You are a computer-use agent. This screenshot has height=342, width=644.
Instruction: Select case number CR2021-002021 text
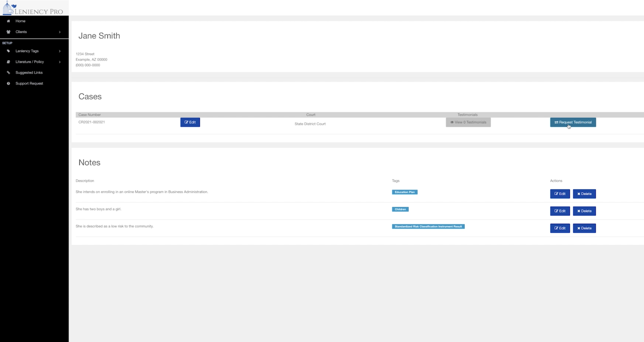pos(92,122)
